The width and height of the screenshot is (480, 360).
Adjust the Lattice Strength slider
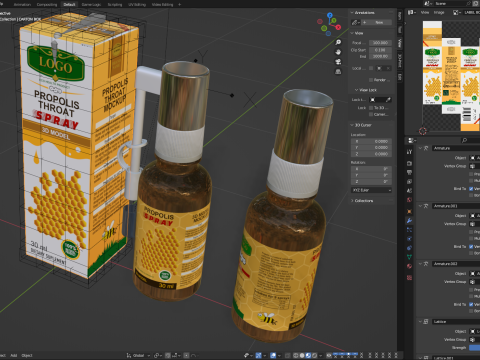pos(474,348)
